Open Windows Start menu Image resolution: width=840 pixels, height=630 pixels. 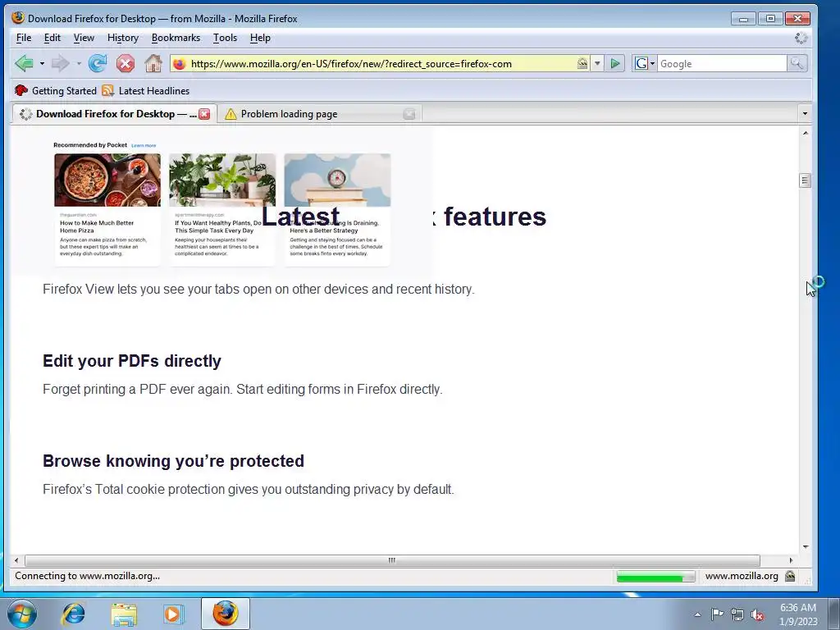[22, 614]
